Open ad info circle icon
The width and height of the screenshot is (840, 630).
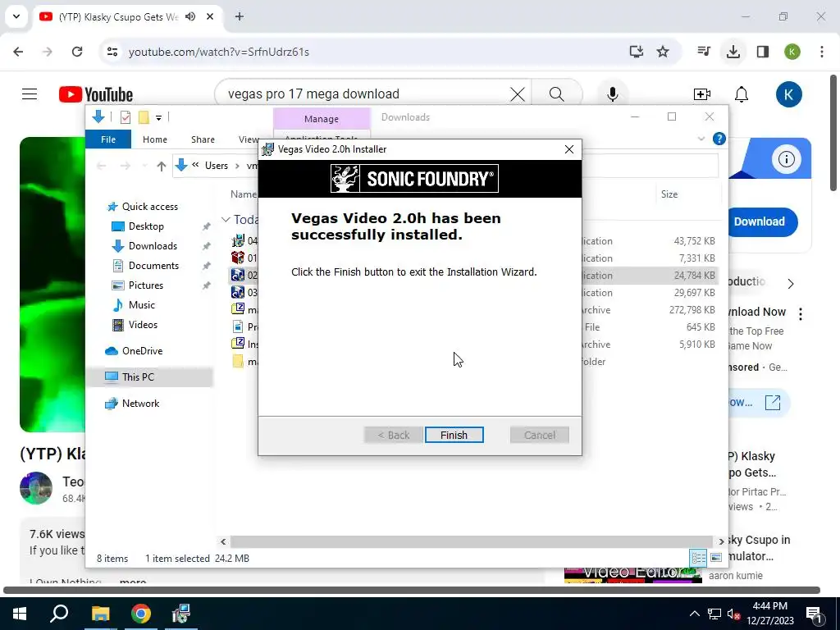pos(786,159)
